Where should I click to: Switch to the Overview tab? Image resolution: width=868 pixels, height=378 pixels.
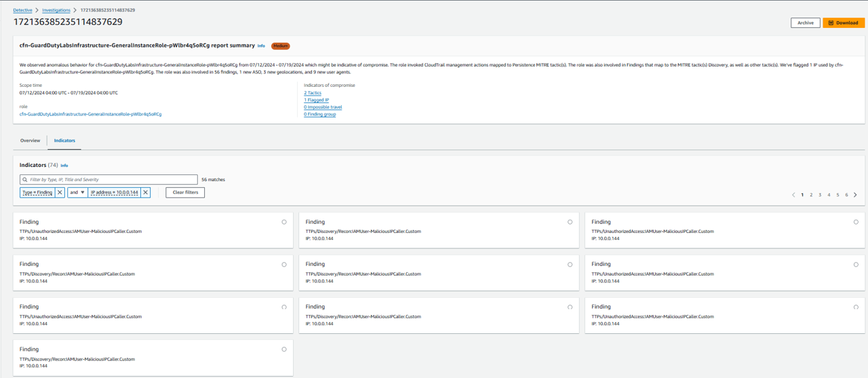coord(30,140)
